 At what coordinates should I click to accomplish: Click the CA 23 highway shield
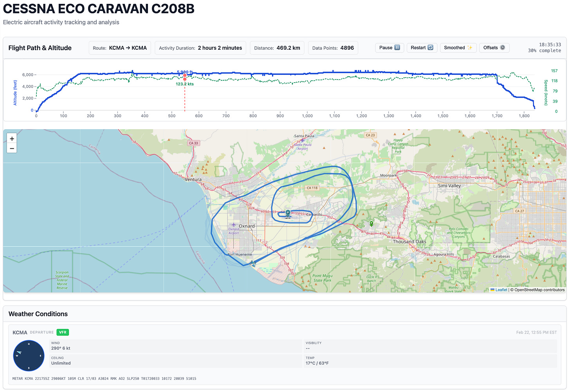point(370,135)
